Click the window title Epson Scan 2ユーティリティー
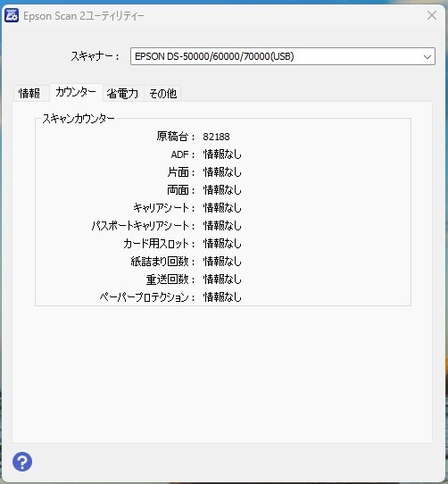This screenshot has width=448, height=484. coord(84,16)
